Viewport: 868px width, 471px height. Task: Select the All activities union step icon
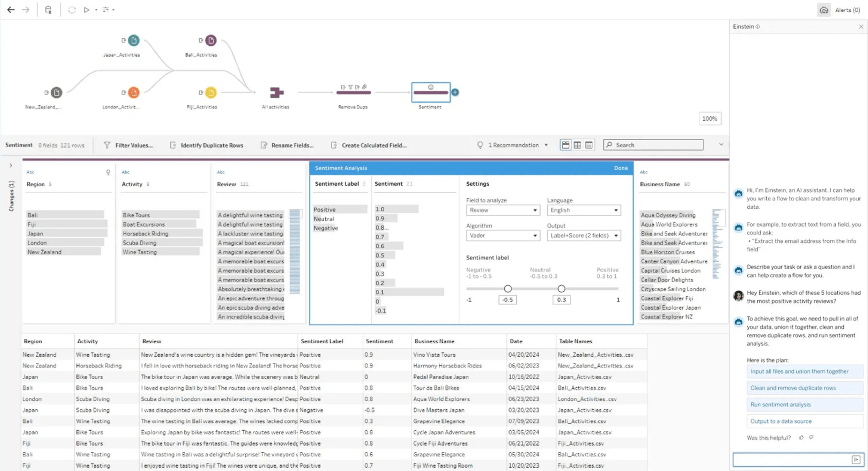pos(276,92)
